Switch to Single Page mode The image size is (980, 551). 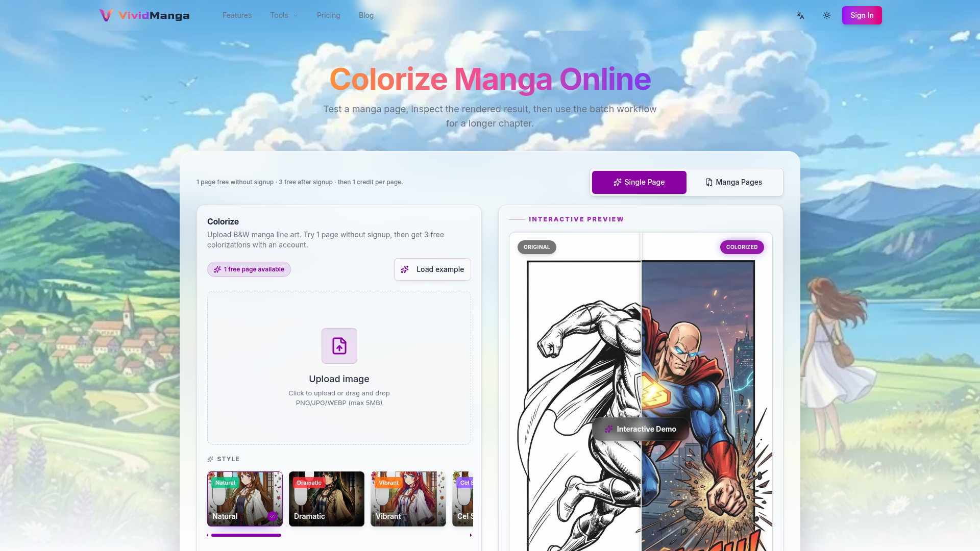639,182
